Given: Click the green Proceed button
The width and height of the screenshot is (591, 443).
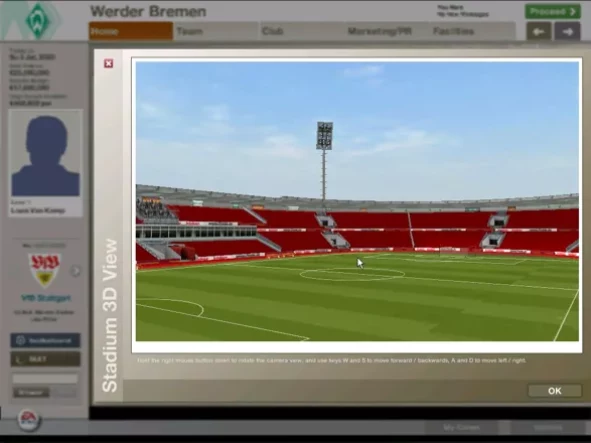Looking at the screenshot, I should click(x=553, y=11).
